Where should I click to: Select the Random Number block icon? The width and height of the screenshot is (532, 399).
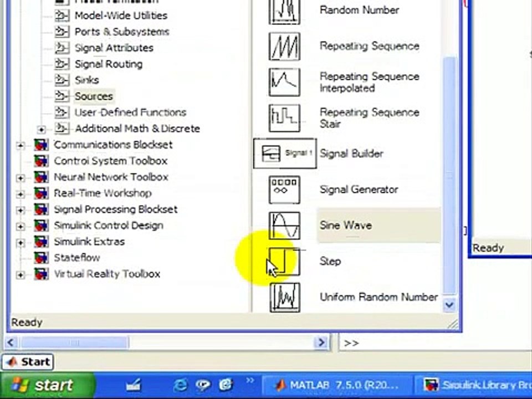click(284, 11)
